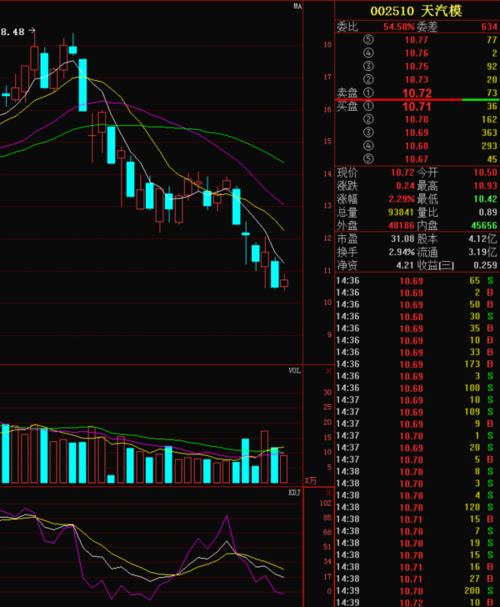Click the circled 5 sell level icon
Screen dimensions: 500x607
coord(368,40)
